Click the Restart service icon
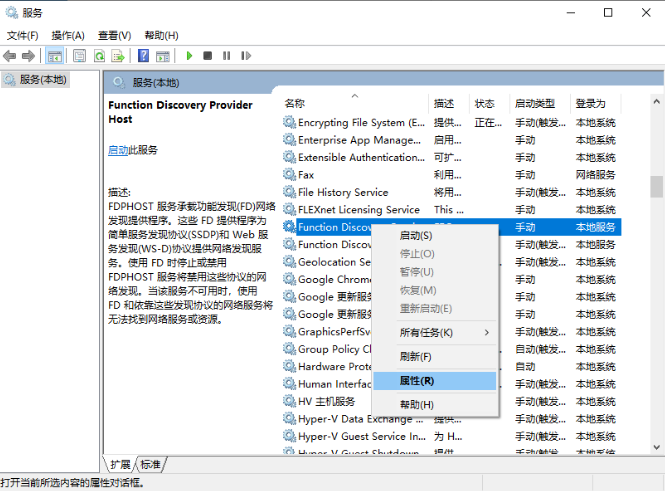This screenshot has height=491, width=665. pyautogui.click(x=246, y=56)
